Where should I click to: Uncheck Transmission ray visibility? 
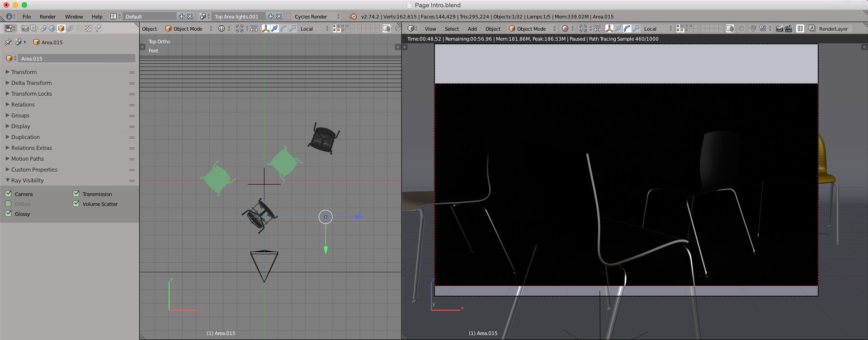[76, 194]
